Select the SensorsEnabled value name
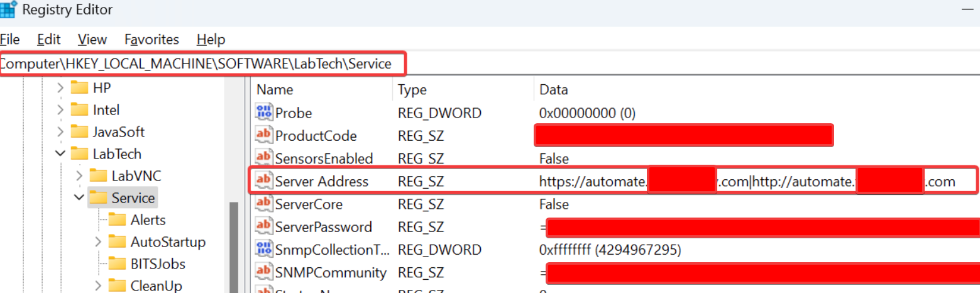This screenshot has height=293, width=980. tap(324, 158)
